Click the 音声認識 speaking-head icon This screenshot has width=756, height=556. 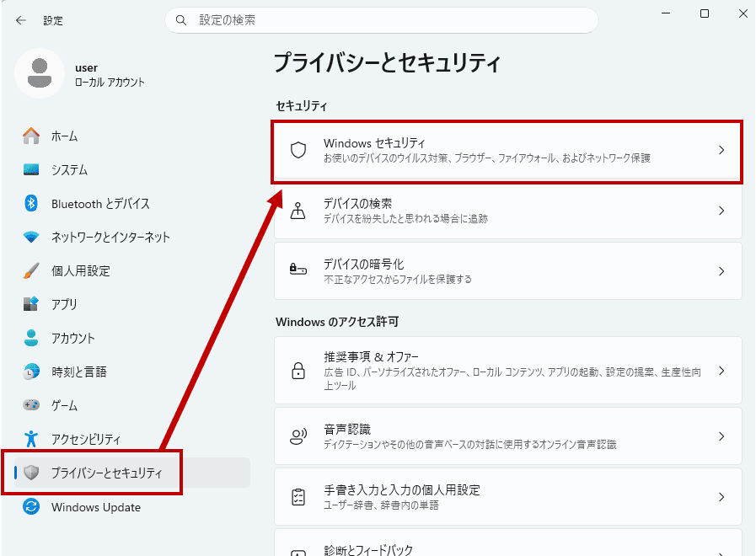point(298,436)
